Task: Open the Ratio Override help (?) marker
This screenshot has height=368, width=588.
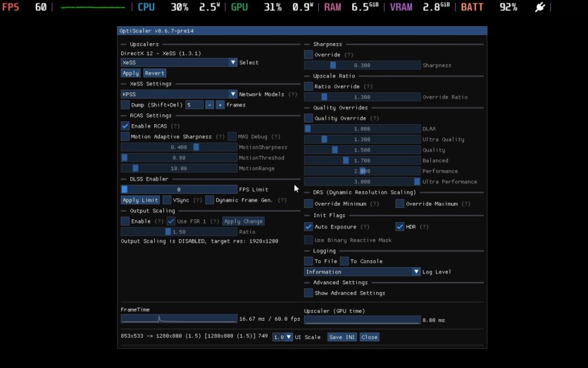Action: click(368, 87)
